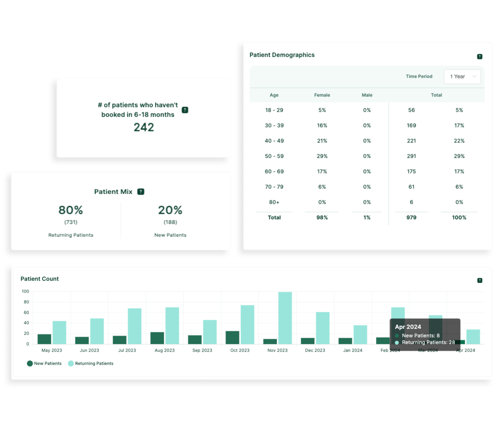The image size is (504, 421).
Task: Open the Patient Mix help icon
Action: tap(141, 191)
